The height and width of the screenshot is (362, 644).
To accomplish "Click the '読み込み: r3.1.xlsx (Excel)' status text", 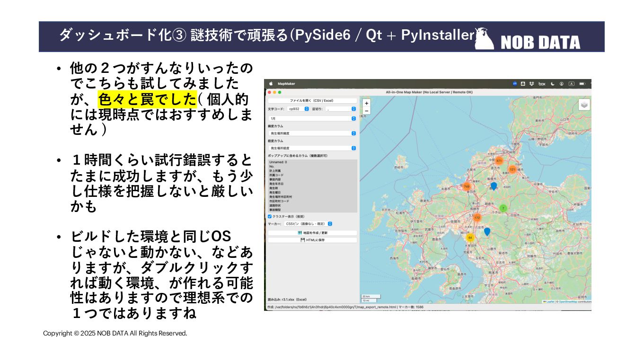I will click(287, 300).
